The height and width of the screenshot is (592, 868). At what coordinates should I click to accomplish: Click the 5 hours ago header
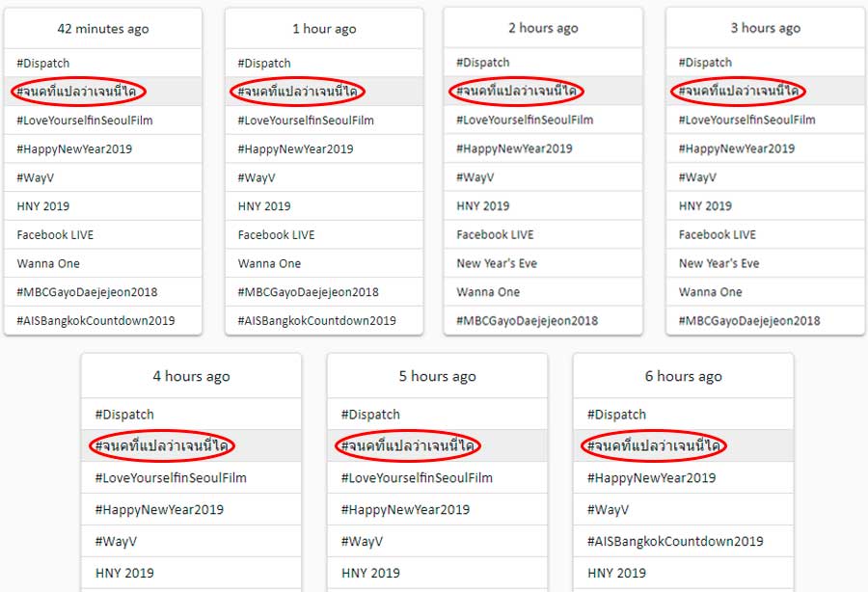437,377
